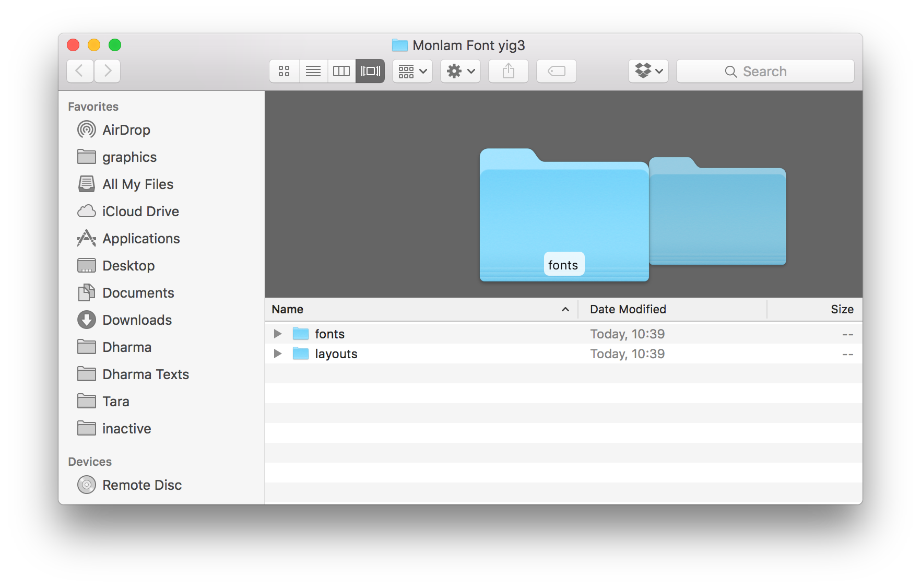921x588 pixels.
Task: Switch to icon view
Action: [284, 71]
